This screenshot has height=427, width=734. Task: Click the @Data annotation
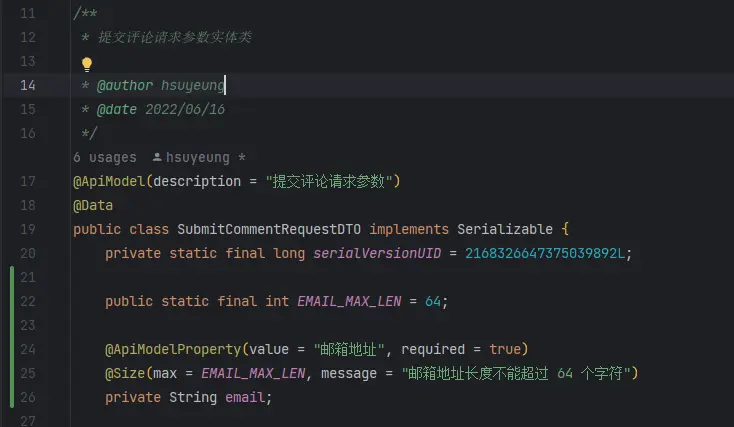[93, 205]
